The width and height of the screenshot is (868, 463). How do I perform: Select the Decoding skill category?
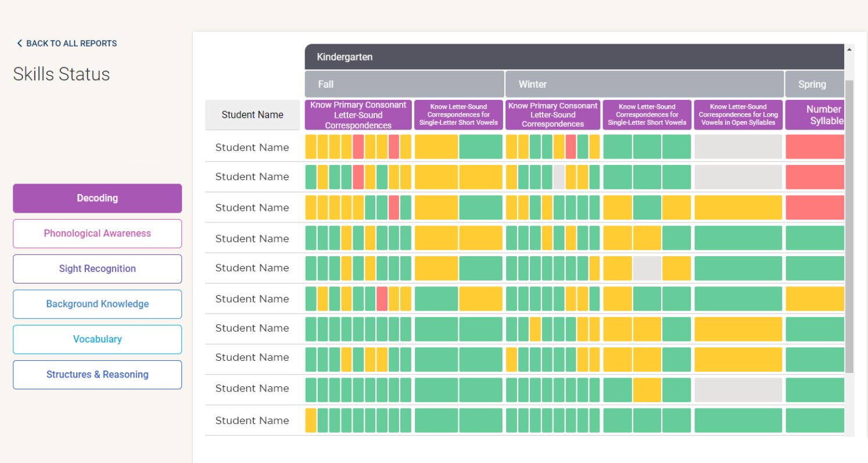[x=97, y=198]
